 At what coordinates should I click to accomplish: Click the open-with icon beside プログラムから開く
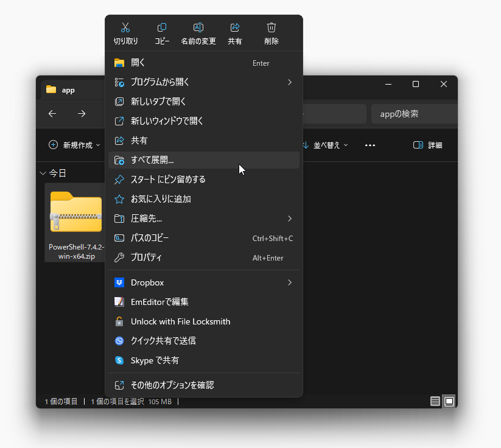119,82
